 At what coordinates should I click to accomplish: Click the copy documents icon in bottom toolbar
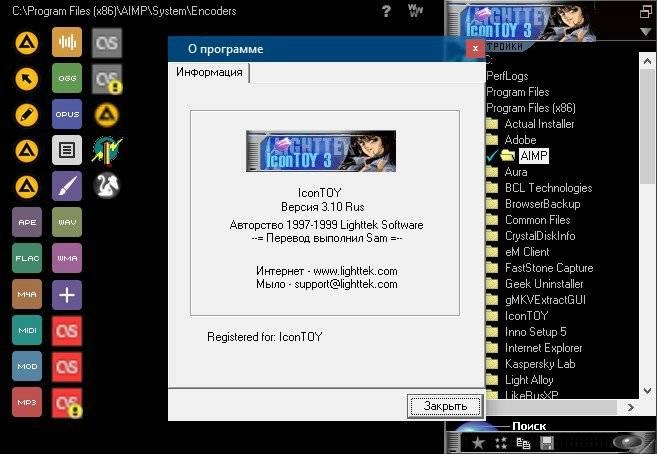click(x=523, y=443)
